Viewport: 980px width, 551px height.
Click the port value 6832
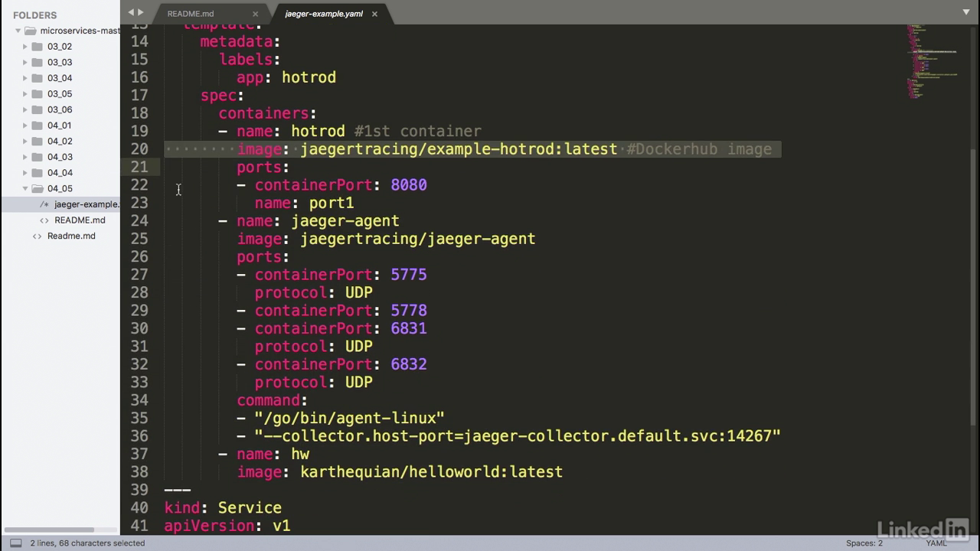[x=409, y=364]
